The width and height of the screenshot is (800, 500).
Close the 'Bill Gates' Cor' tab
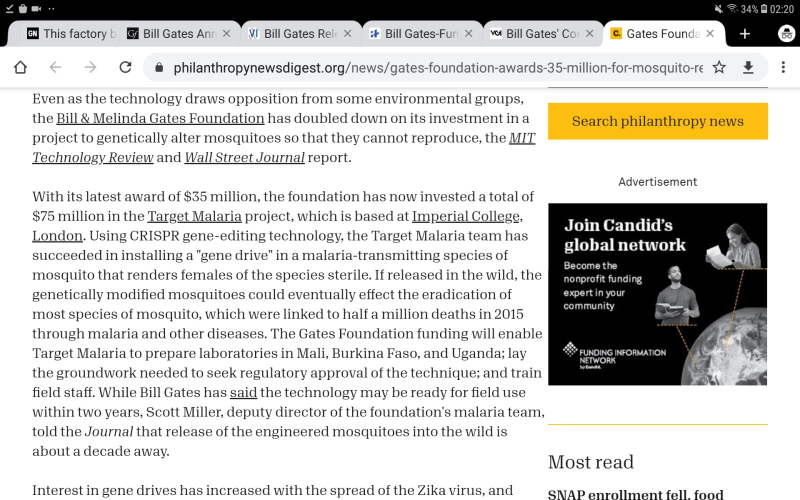(589, 34)
